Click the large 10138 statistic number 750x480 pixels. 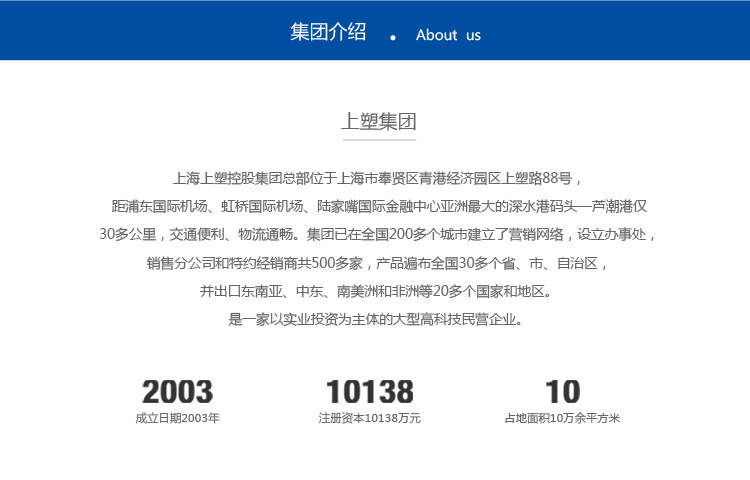pos(370,392)
